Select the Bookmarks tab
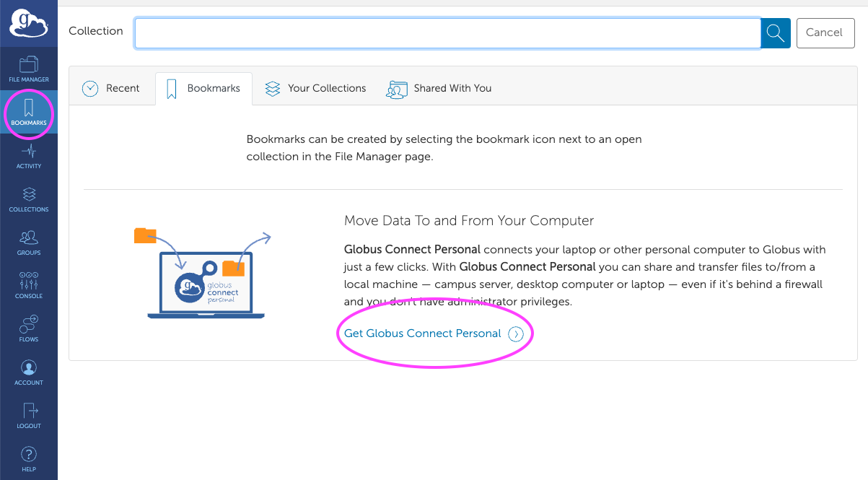 (x=203, y=88)
